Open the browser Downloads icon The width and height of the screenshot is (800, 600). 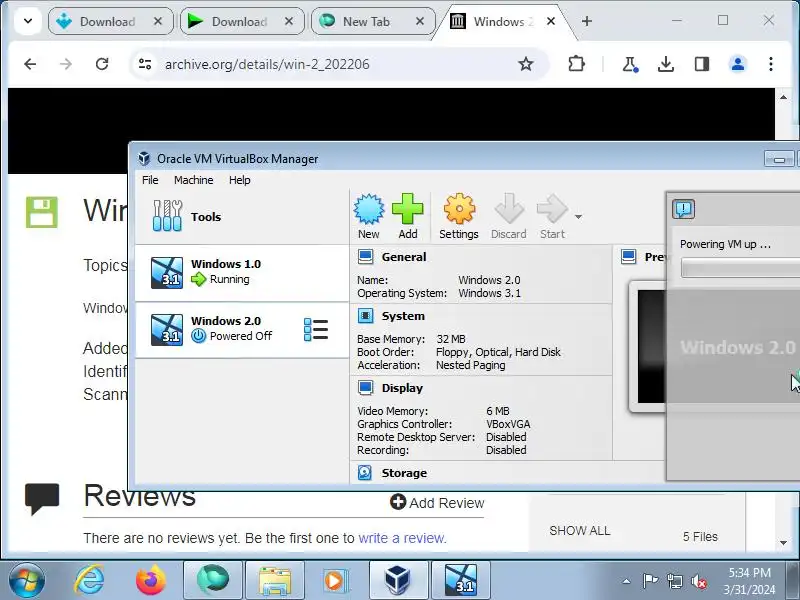pyautogui.click(x=666, y=64)
